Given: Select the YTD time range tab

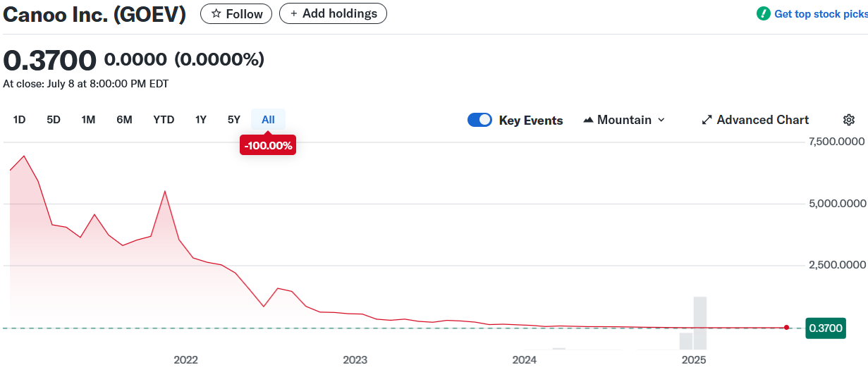Looking at the screenshot, I should click(164, 120).
